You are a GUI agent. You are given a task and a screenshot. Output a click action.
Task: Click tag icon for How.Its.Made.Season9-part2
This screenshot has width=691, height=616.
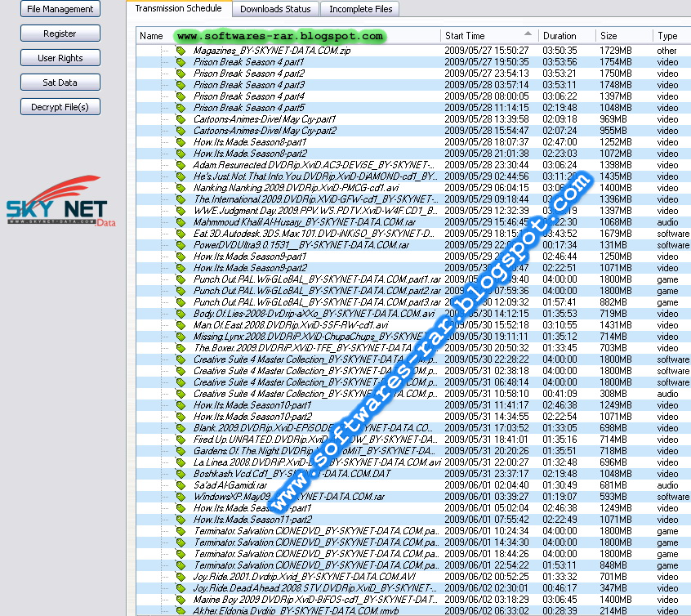click(x=181, y=269)
